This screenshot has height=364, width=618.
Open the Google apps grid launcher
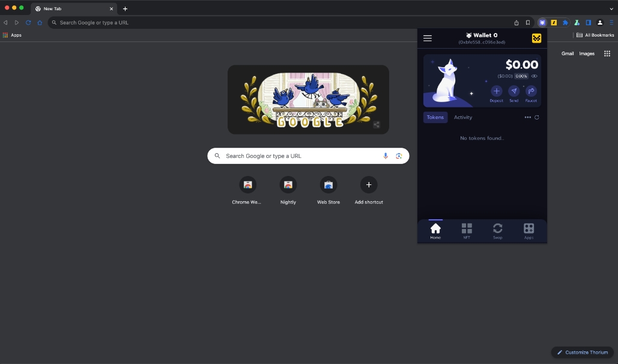[x=607, y=53]
